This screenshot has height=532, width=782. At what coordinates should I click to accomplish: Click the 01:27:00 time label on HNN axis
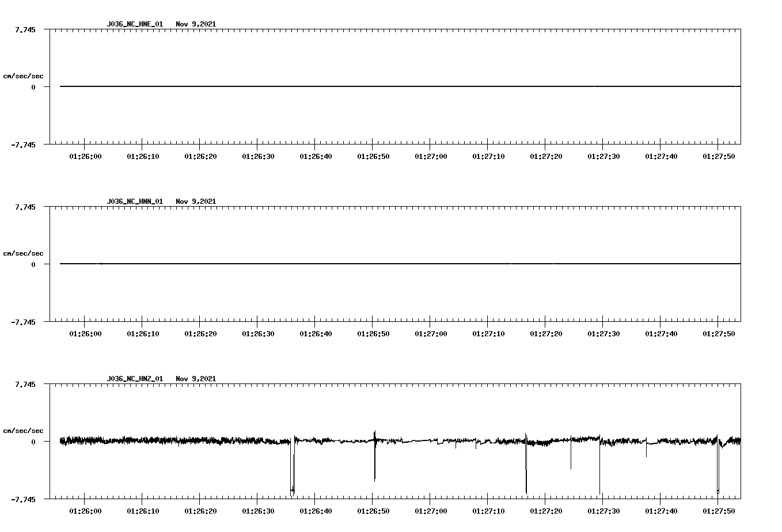point(431,334)
